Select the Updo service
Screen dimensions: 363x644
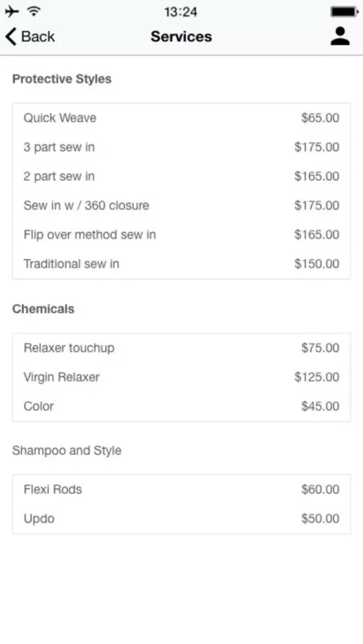(181, 518)
